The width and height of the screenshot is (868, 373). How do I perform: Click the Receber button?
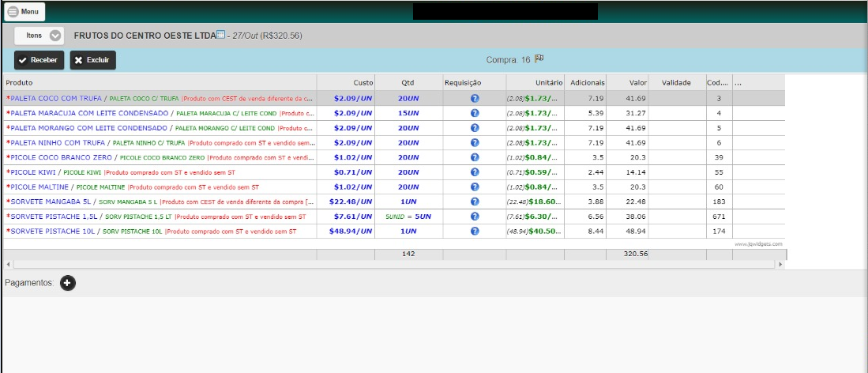click(x=39, y=60)
